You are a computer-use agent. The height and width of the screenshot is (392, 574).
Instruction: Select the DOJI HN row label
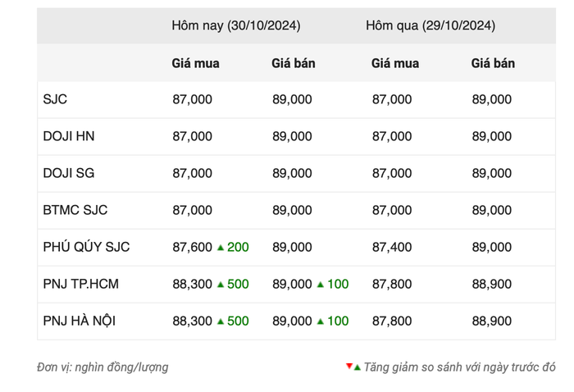68,136
